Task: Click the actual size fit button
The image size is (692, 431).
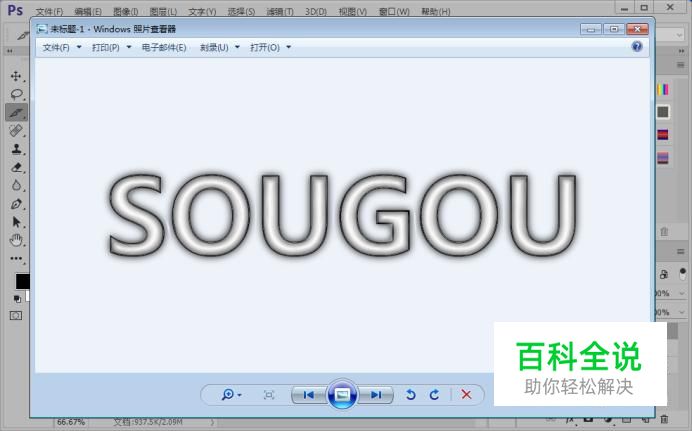Action: pyautogui.click(x=269, y=395)
